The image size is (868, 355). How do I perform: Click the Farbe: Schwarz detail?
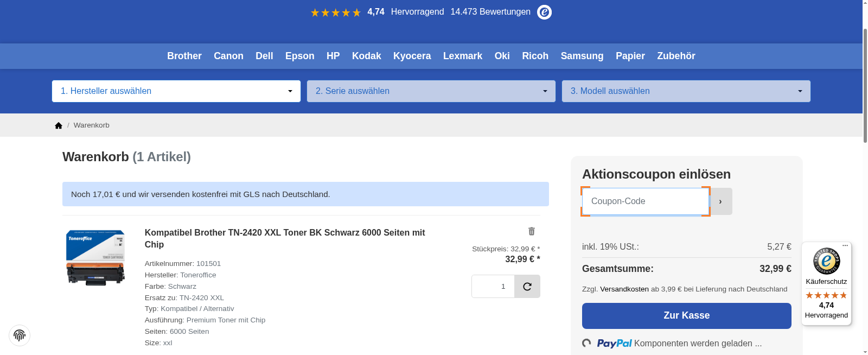(170, 287)
